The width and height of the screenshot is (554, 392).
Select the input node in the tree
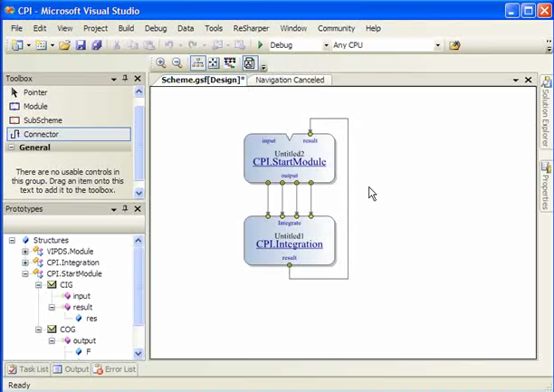tap(81, 296)
